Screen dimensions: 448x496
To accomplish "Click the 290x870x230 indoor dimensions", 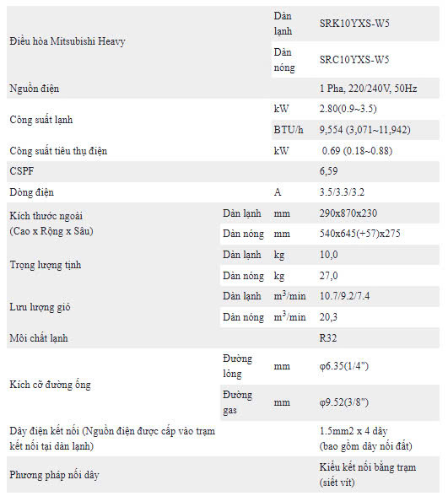I will coord(348,213).
